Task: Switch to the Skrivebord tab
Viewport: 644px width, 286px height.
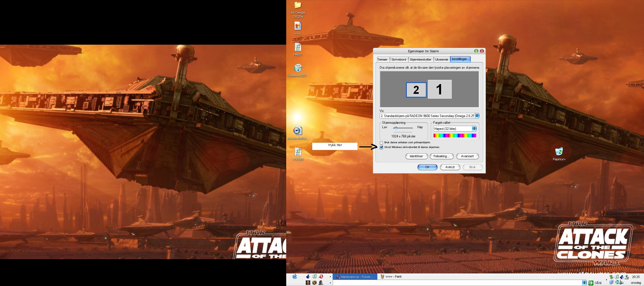Action: 399,59
